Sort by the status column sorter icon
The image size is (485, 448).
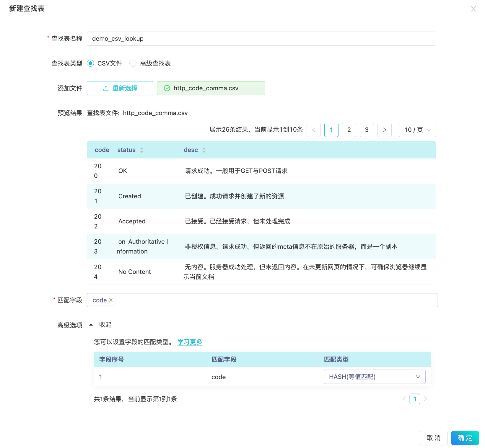(141, 150)
